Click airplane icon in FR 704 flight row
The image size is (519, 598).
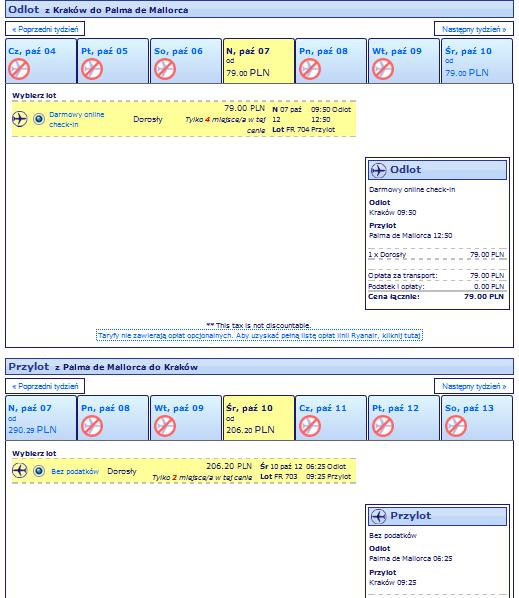click(x=19, y=119)
